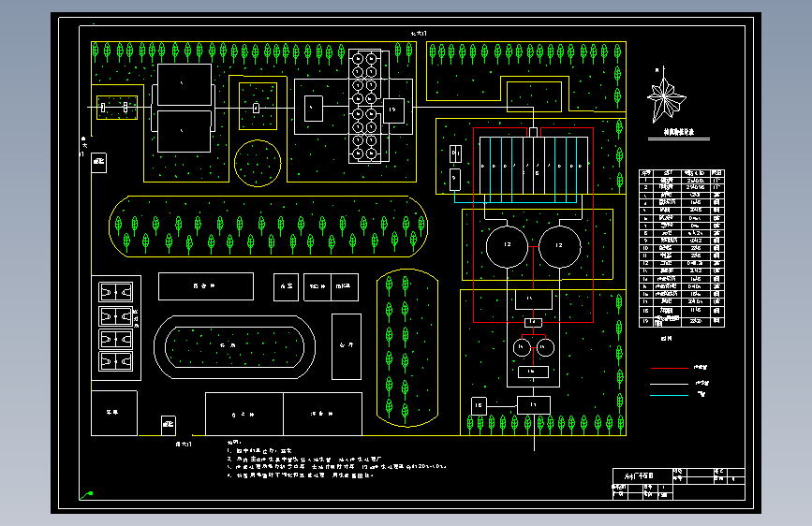Image resolution: width=812 pixels, height=526 pixels.
Task: Select the yellow rectangle containing two valves
Action: tap(117, 108)
